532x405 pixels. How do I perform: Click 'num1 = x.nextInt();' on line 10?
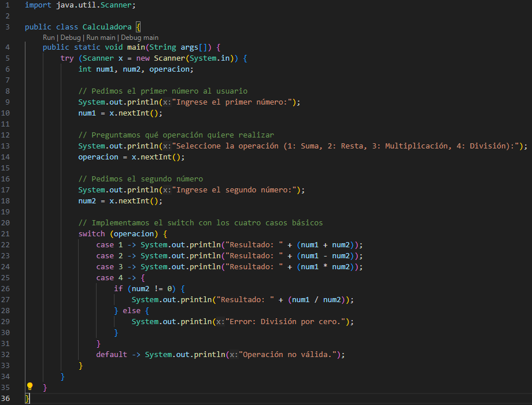point(120,113)
